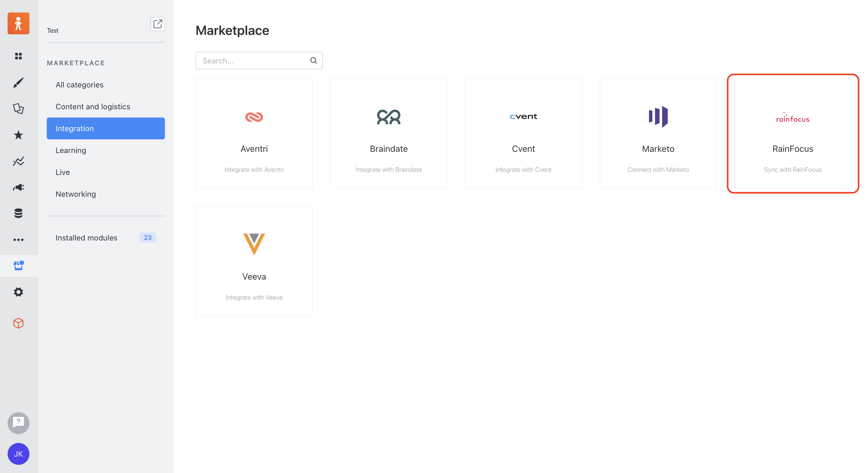
Task: Open the dashboard grid icon in sidebar
Action: coord(18,56)
